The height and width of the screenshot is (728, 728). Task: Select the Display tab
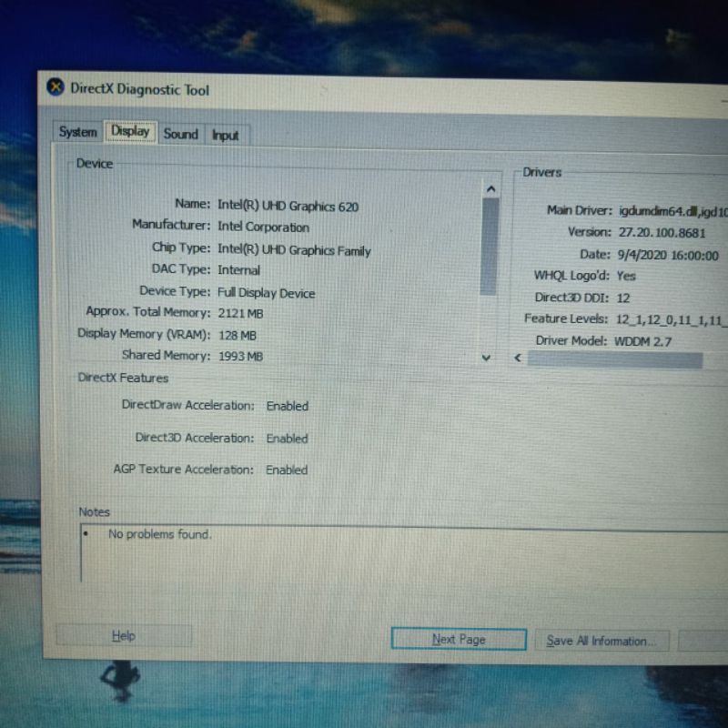(130, 131)
